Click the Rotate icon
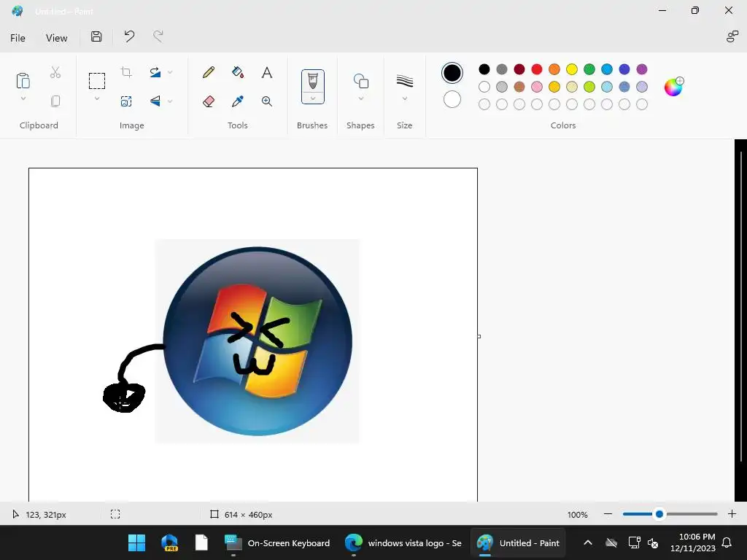747x560 pixels. (155, 72)
